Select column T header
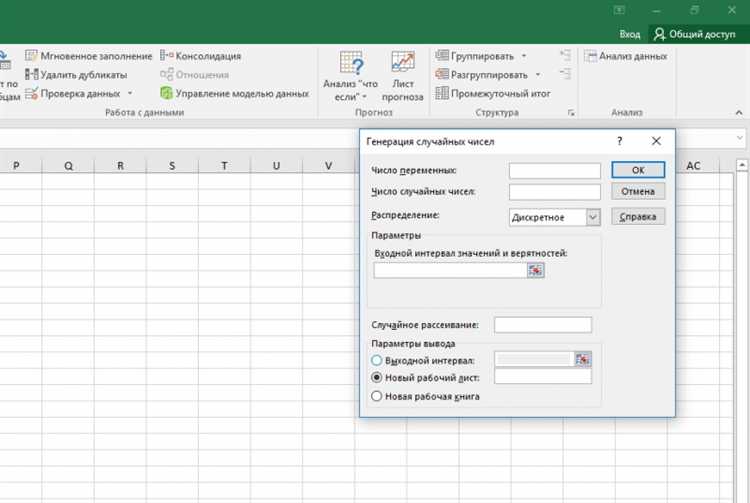 224,165
